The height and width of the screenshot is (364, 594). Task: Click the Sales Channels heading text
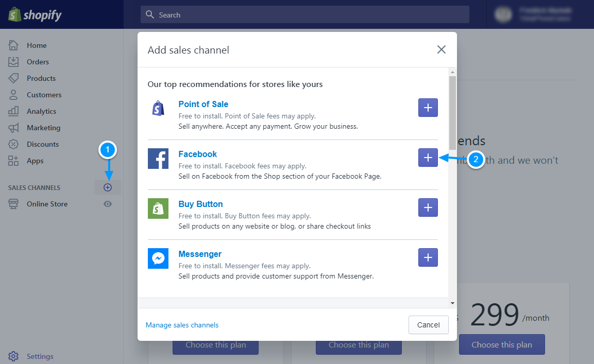tap(34, 188)
